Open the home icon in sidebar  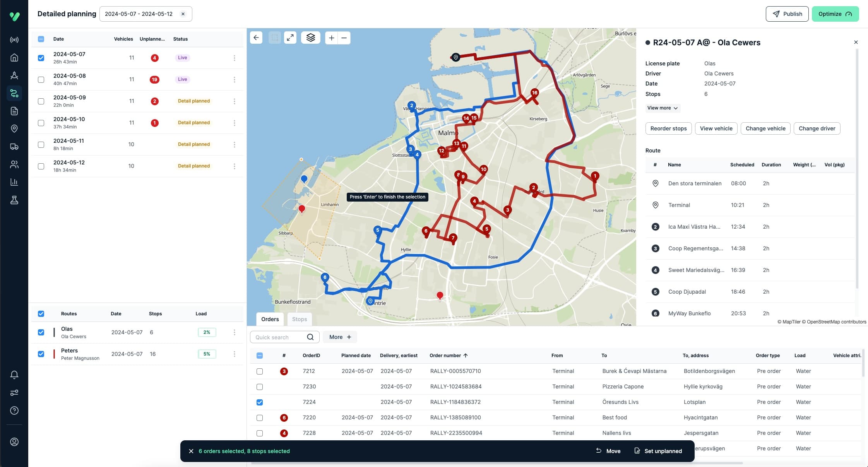click(x=14, y=57)
